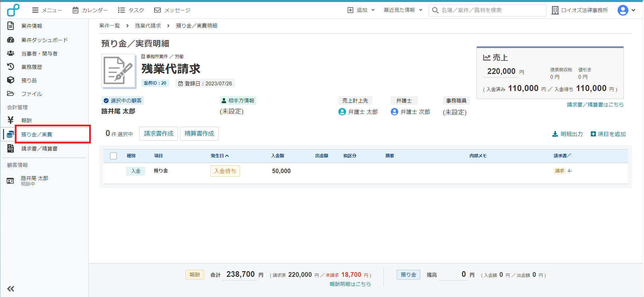Click the 入金額 column header

(278, 156)
